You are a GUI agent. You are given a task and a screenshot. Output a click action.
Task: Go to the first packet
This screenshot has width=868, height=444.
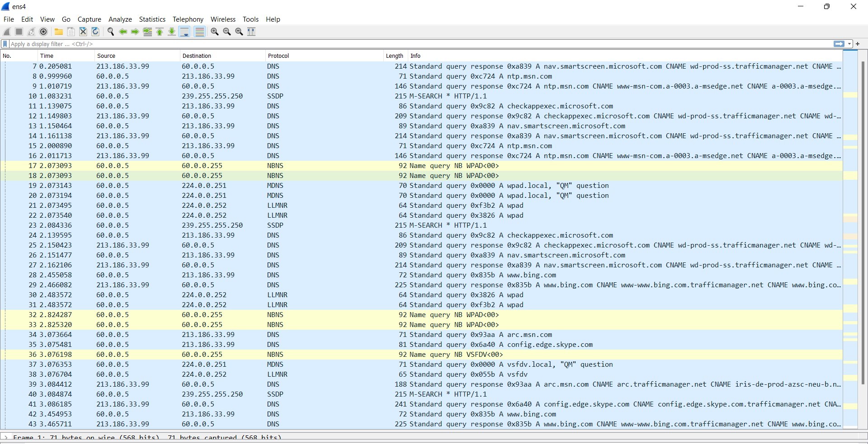coord(160,32)
